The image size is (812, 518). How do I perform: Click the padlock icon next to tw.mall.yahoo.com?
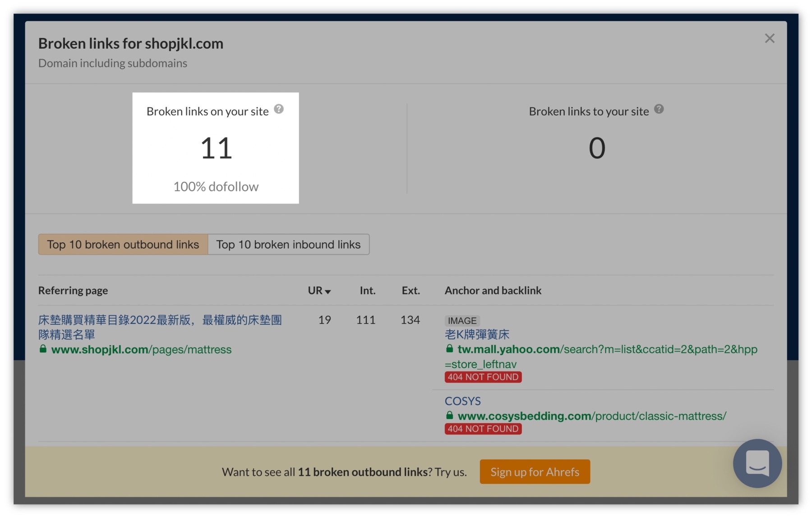(x=449, y=349)
